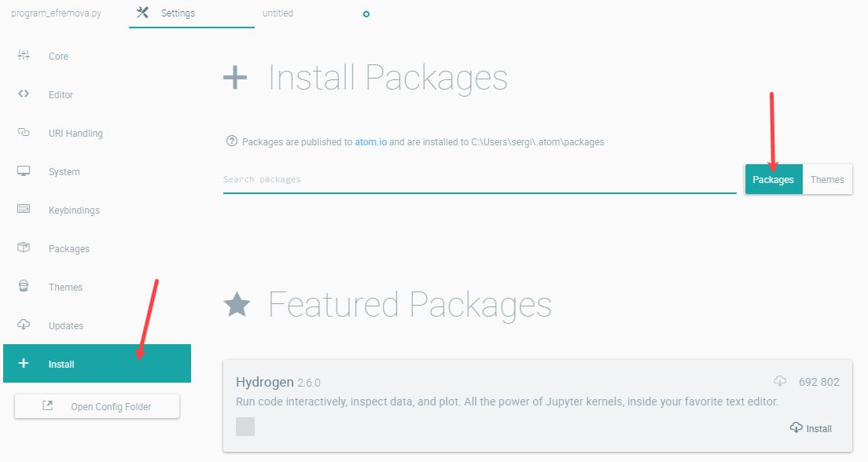The height and width of the screenshot is (462, 868).
Task: Click the Keybindings keyboard icon
Action: [x=24, y=209]
